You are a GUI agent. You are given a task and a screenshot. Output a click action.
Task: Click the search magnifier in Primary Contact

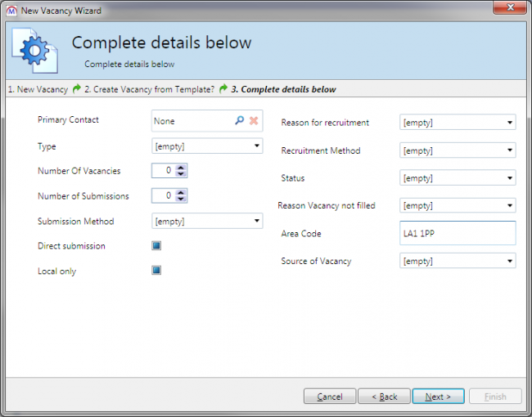[x=240, y=120]
